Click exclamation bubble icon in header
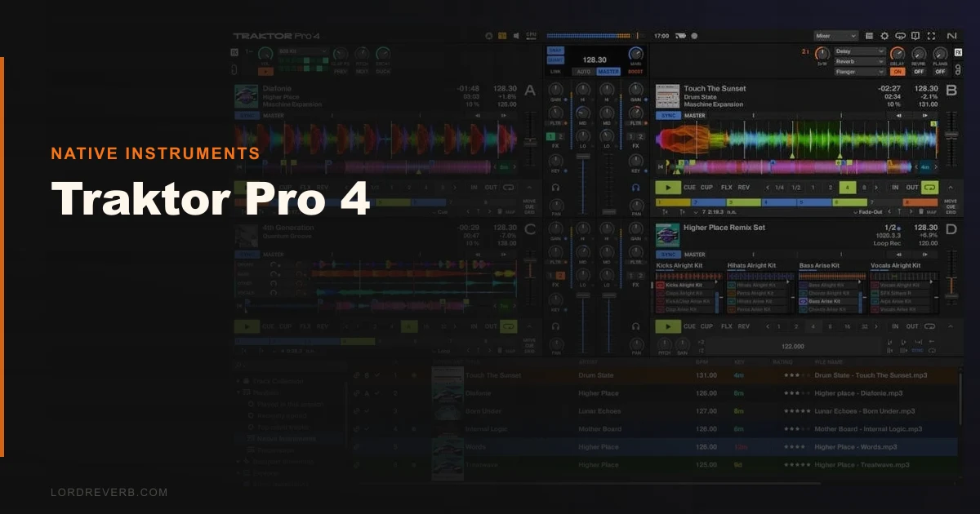Image resolution: width=980 pixels, height=514 pixels. coord(915,36)
